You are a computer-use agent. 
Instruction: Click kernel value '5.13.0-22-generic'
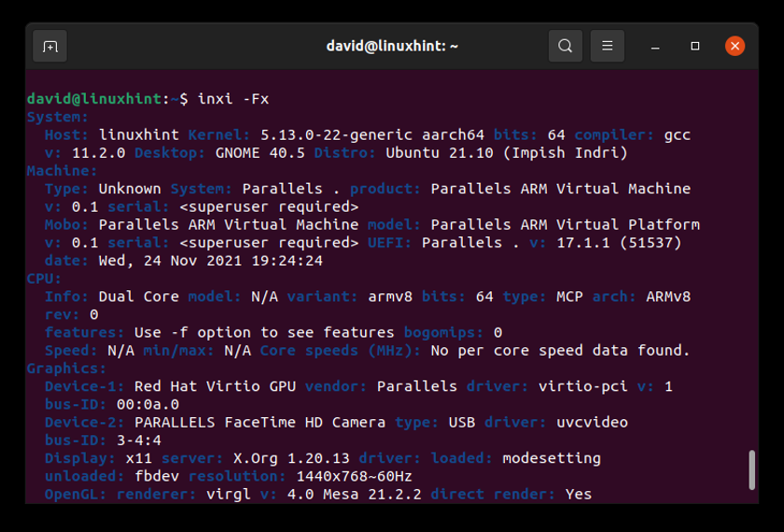(x=336, y=134)
